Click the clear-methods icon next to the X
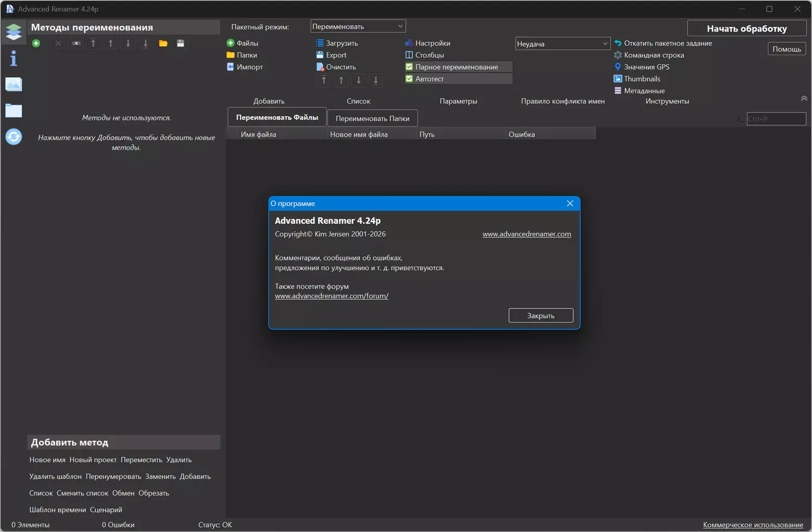The image size is (812, 532). tap(76, 43)
